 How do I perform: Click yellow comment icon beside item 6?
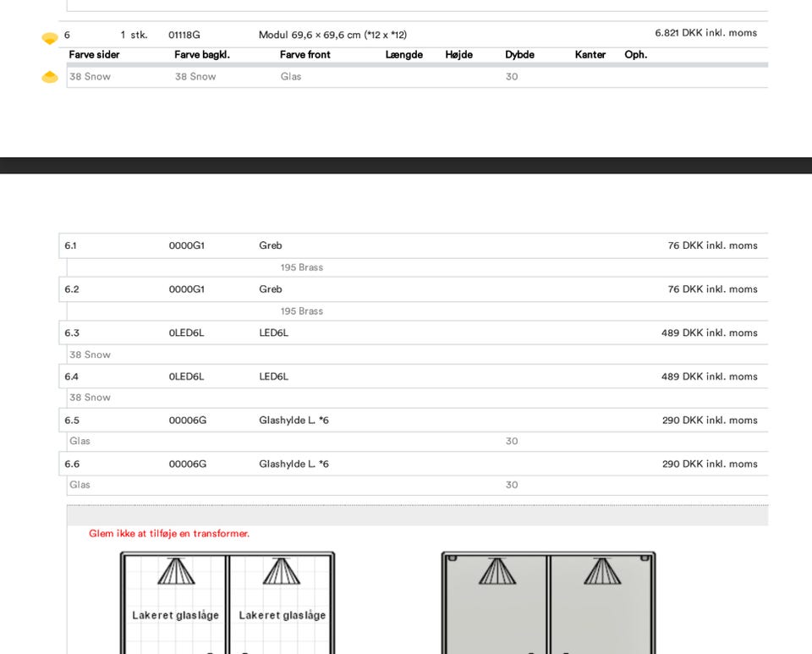pyautogui.click(x=50, y=38)
